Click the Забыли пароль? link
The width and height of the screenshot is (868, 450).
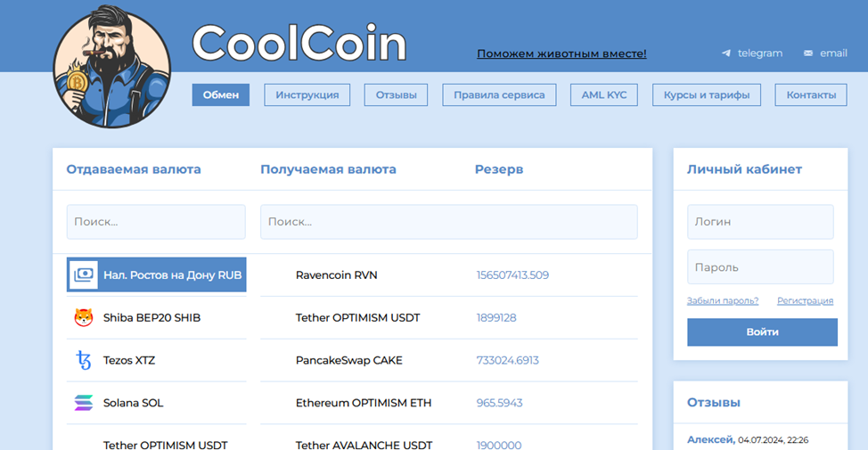(x=723, y=300)
